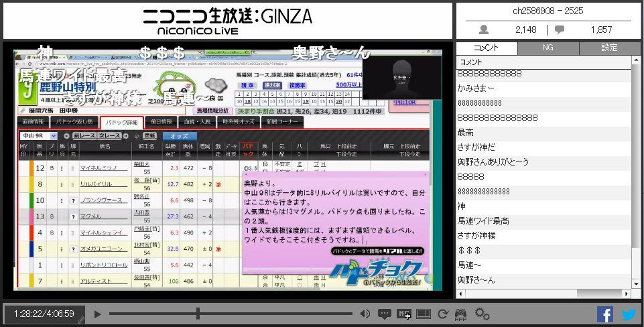This screenshot has height=327, width=644.
Task: Click question mark icon in オメガユニコーン row
Action: (73, 249)
